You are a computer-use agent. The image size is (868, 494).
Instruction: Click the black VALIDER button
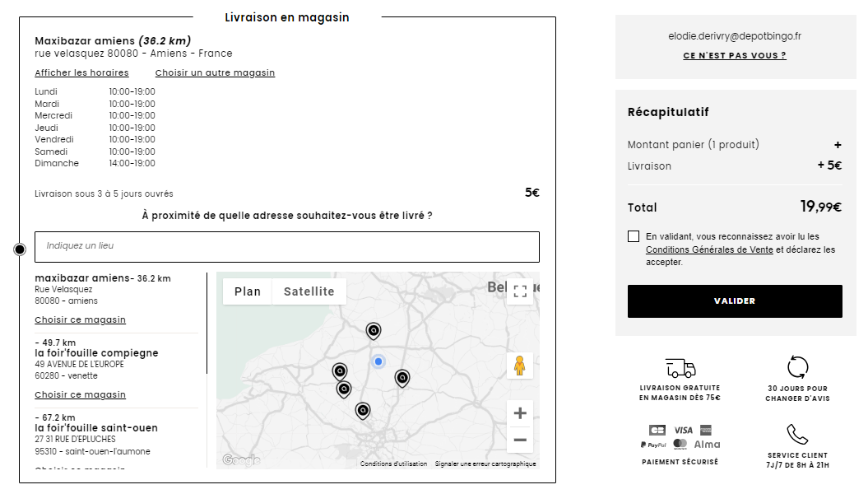tap(735, 301)
